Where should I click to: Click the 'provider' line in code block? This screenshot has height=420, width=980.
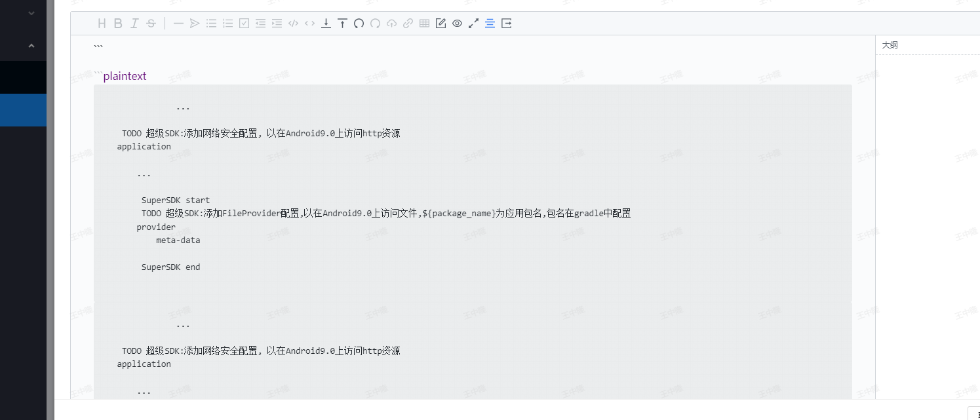(x=156, y=227)
